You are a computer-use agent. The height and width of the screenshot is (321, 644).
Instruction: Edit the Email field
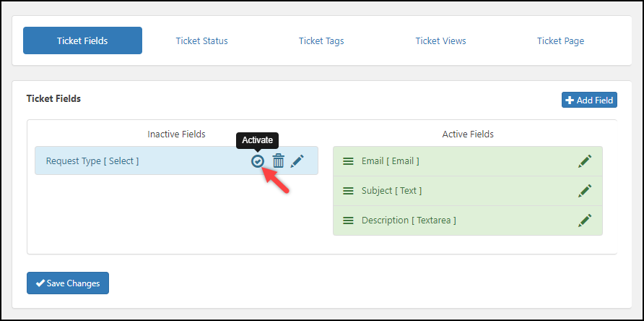tap(585, 161)
